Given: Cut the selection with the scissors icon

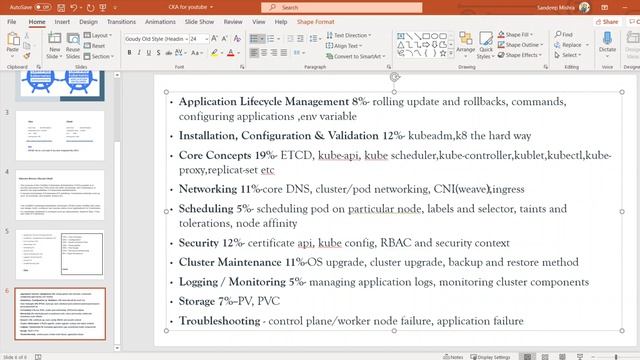Looking at the screenshot, I should point(27,36).
